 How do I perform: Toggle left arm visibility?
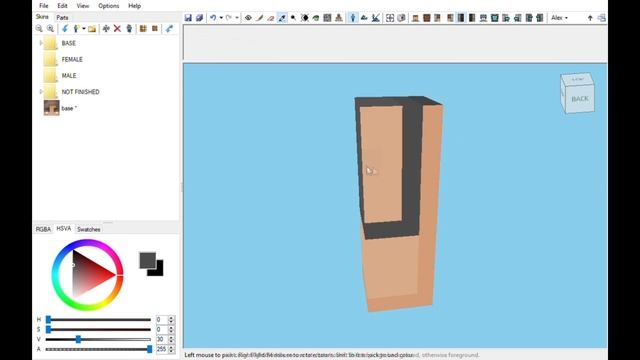tap(438, 18)
